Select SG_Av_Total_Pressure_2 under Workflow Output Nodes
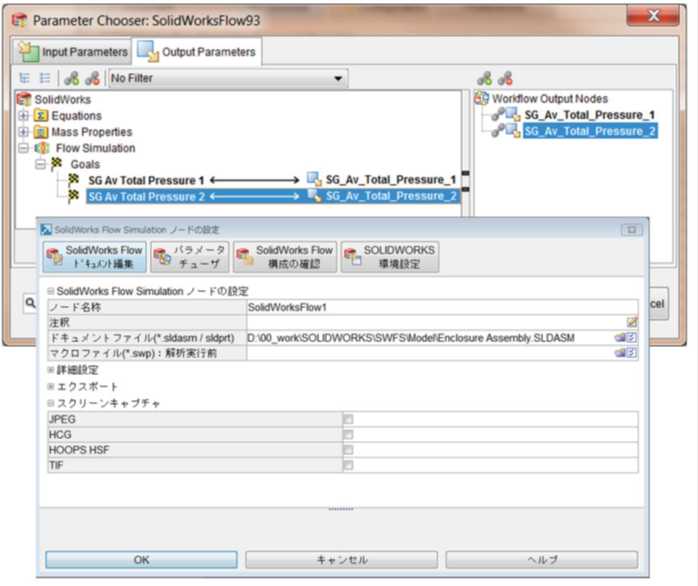This screenshot has height=586, width=698. pos(590,131)
